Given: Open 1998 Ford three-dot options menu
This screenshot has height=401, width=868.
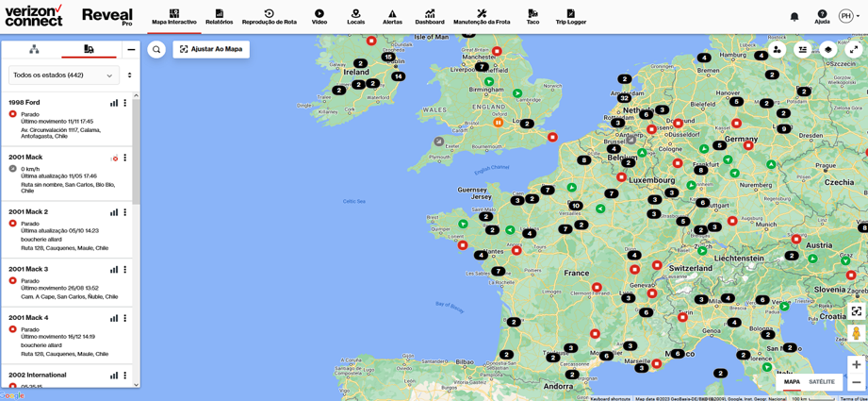Looking at the screenshot, I should pyautogui.click(x=125, y=103).
